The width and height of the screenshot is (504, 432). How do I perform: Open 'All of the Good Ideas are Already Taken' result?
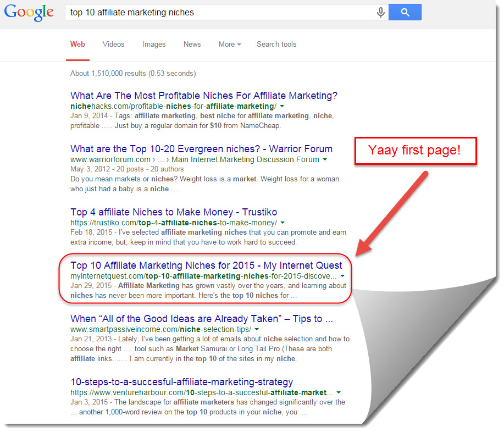click(202, 319)
